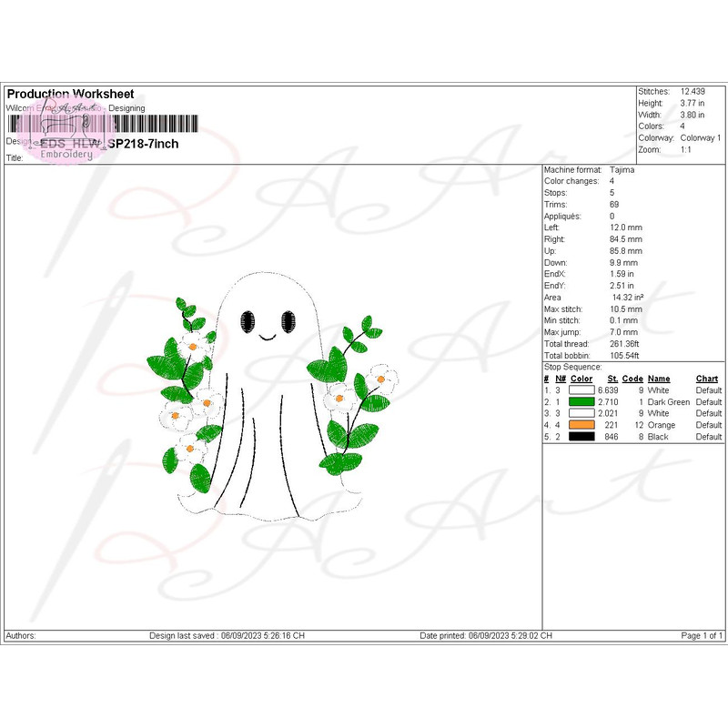
Task: Click the ghost's smiling mouth
Action: [268, 338]
